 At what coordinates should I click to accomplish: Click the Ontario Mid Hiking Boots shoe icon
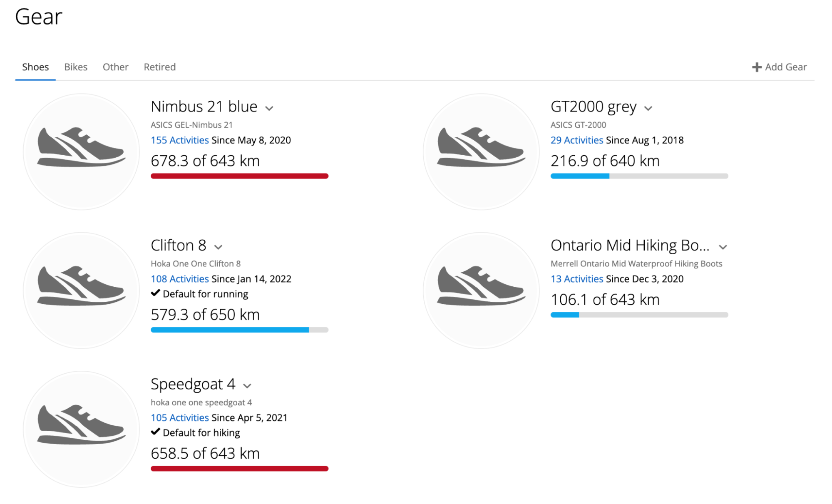coord(481,290)
